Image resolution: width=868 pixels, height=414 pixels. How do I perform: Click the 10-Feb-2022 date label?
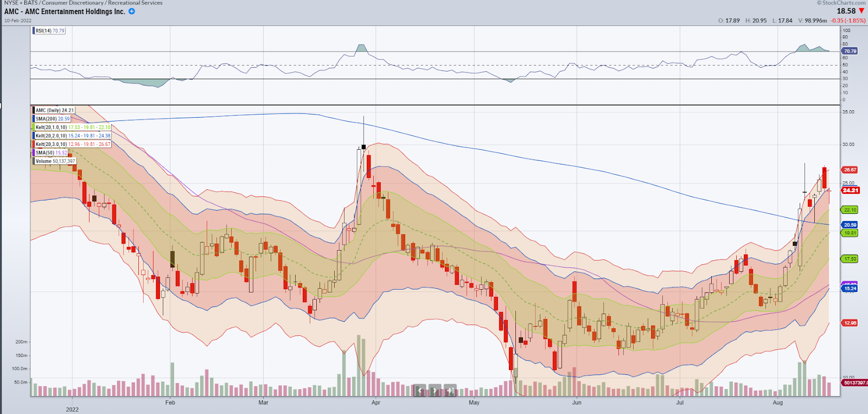[x=18, y=21]
